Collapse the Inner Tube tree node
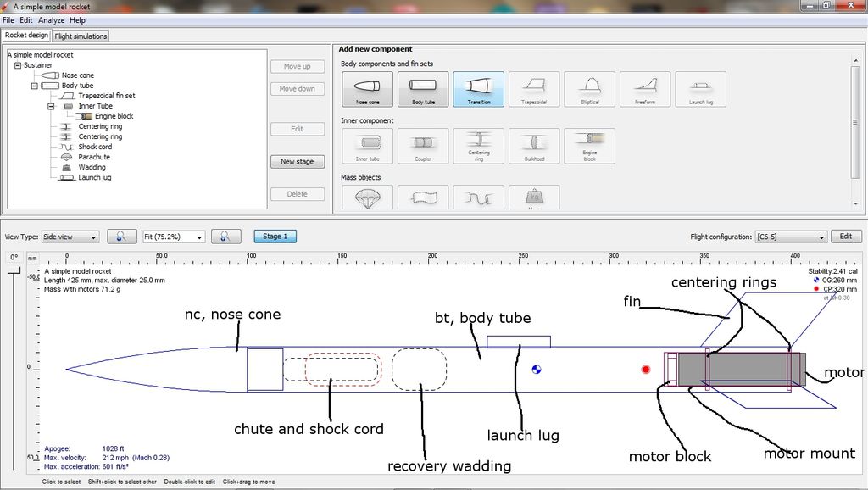Viewport: 868px width, 490px height. click(x=51, y=106)
